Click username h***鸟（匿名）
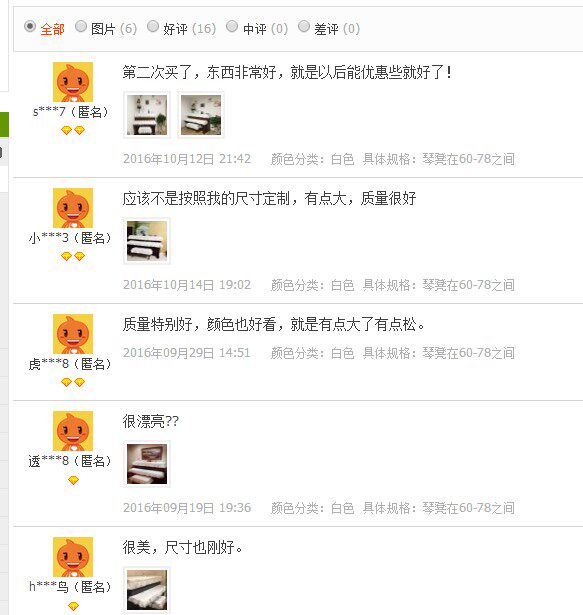Viewport: 583px width, 615px height. [x=71, y=587]
